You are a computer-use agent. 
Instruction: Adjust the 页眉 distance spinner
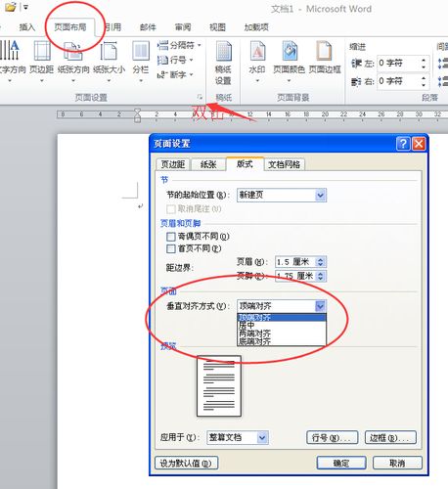(321, 262)
